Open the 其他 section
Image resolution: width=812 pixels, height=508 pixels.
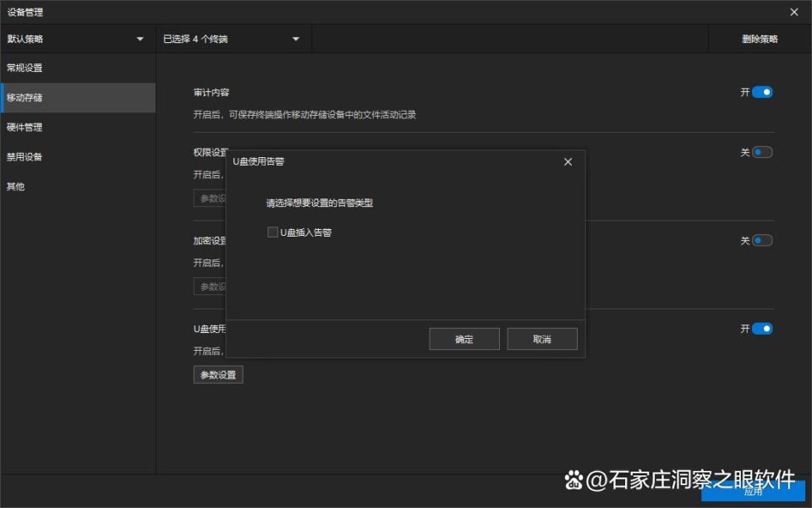click(x=78, y=186)
